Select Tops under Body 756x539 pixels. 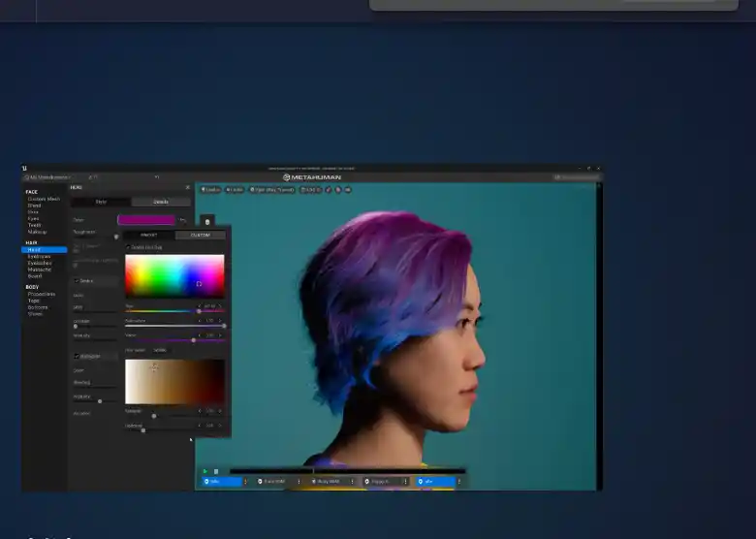[33, 301]
